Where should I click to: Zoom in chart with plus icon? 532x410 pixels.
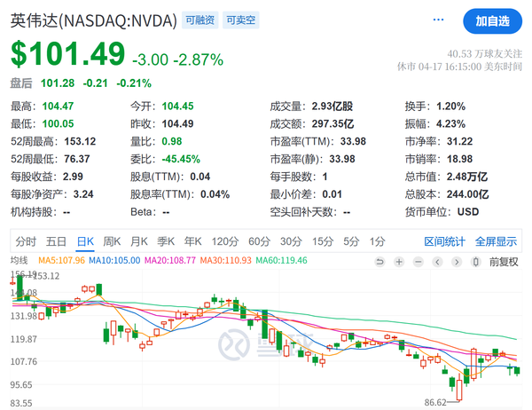coord(400,261)
